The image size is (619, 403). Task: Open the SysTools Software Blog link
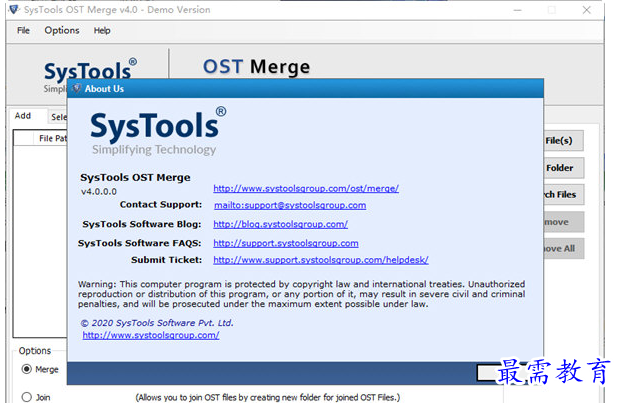(280, 224)
